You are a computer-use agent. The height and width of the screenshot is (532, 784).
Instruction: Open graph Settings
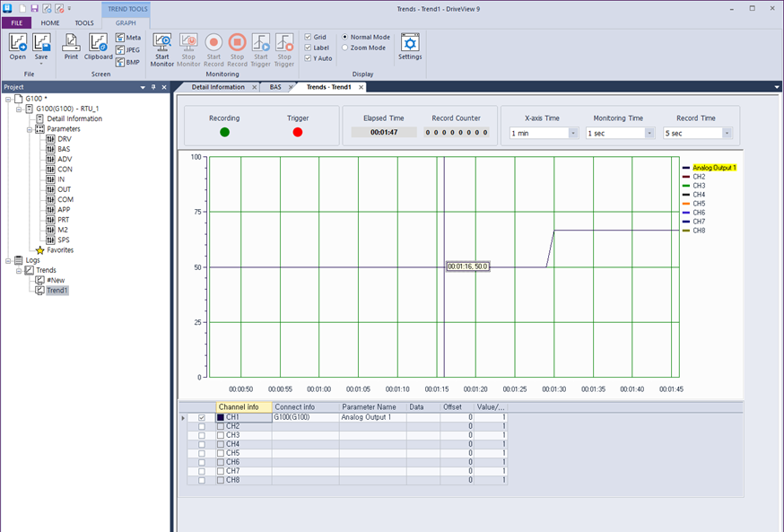410,47
